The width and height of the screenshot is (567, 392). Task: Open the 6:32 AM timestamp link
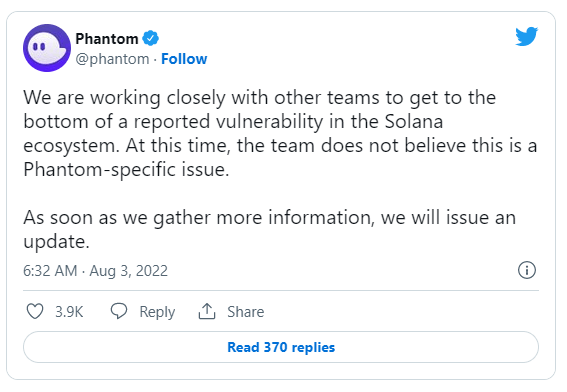click(x=50, y=271)
